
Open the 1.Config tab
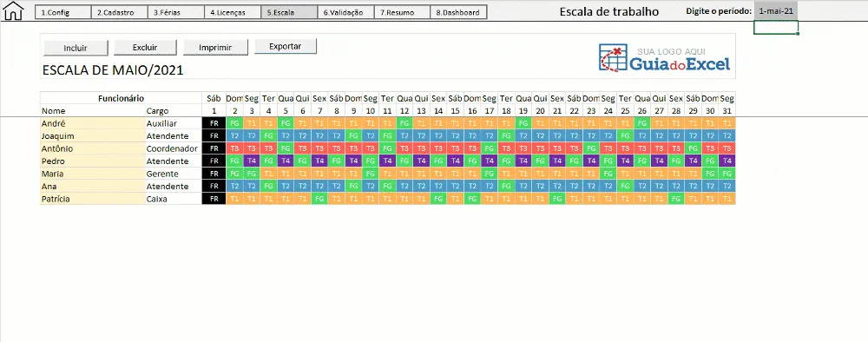pyautogui.click(x=63, y=12)
